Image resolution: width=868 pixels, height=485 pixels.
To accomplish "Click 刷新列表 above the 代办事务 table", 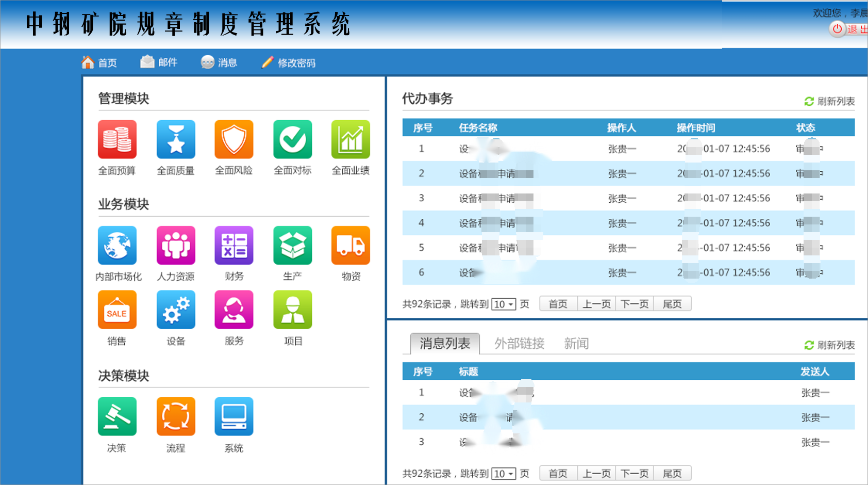I will tap(830, 101).
